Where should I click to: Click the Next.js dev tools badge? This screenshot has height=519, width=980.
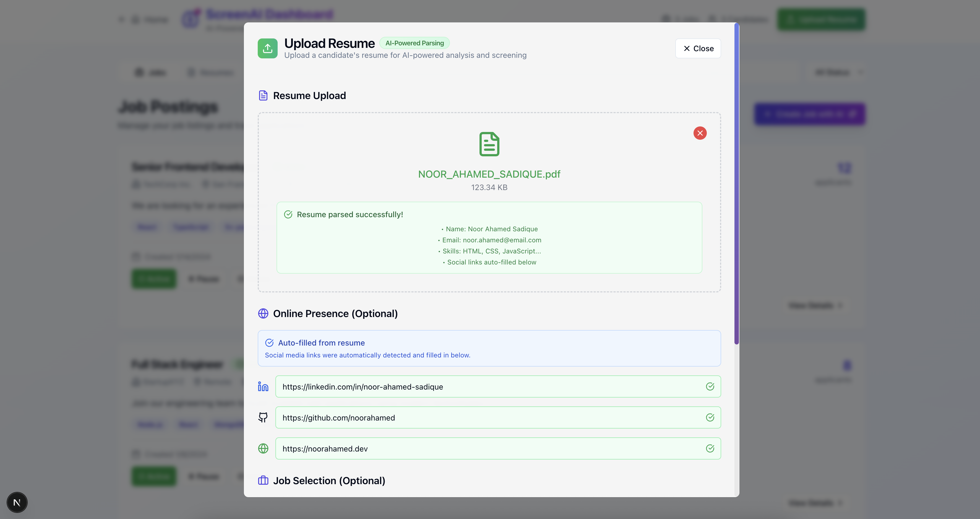click(17, 502)
